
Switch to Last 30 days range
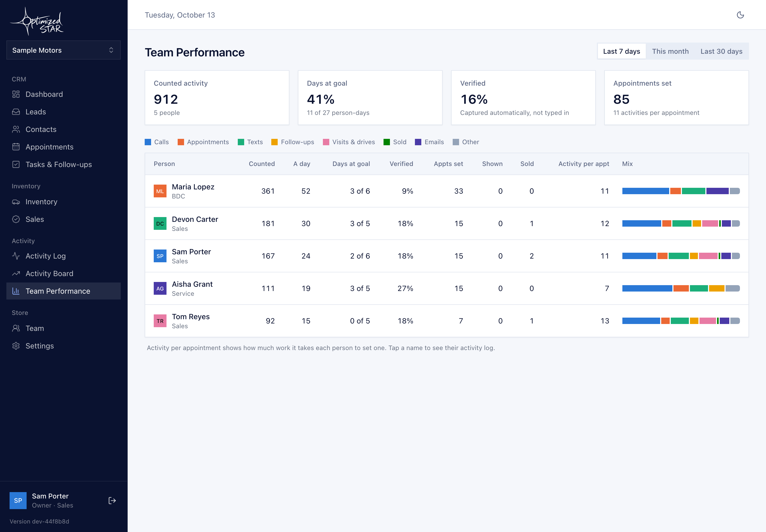[x=721, y=51]
